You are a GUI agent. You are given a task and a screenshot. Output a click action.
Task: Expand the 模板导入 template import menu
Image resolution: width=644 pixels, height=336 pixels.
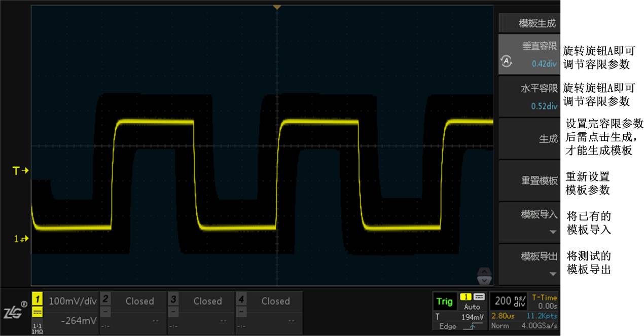click(528, 222)
